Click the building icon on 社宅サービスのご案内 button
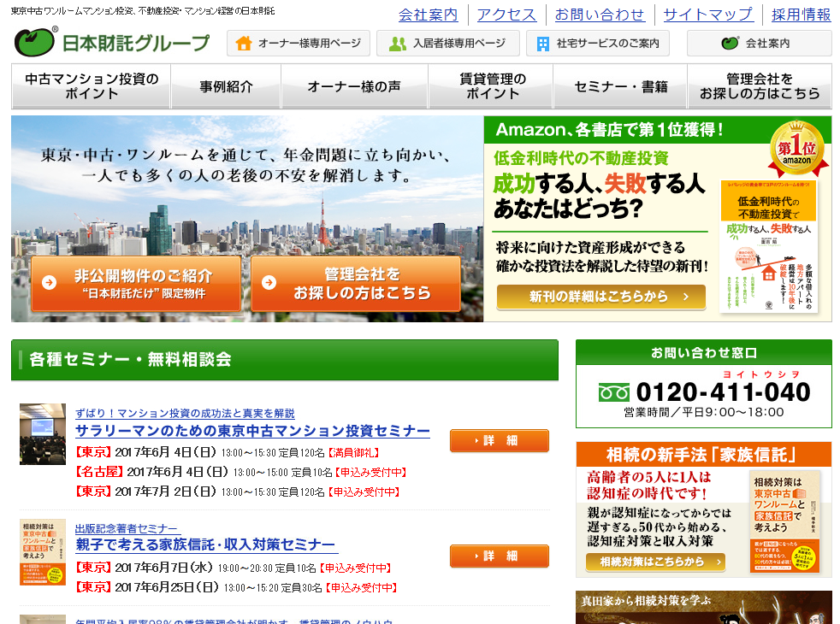The image size is (840, 624). pos(544,42)
